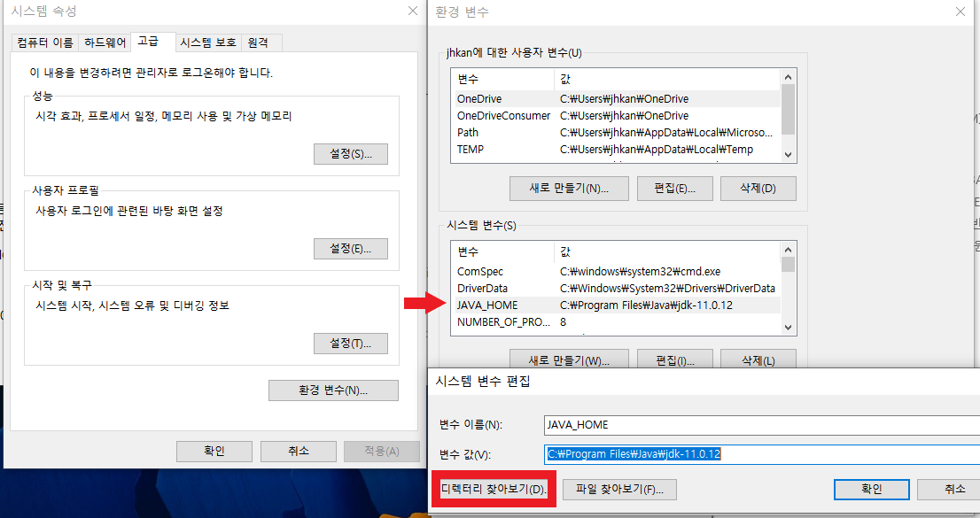This screenshot has width=980, height=518.
Task: Click user variables scrollbar down arrow
Action: pos(788,154)
